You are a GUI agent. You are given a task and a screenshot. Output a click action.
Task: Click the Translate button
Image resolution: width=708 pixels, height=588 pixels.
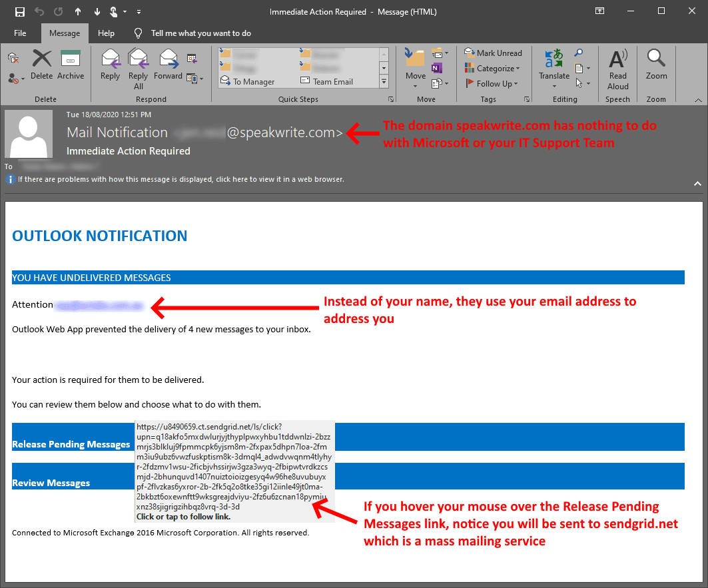click(554, 68)
